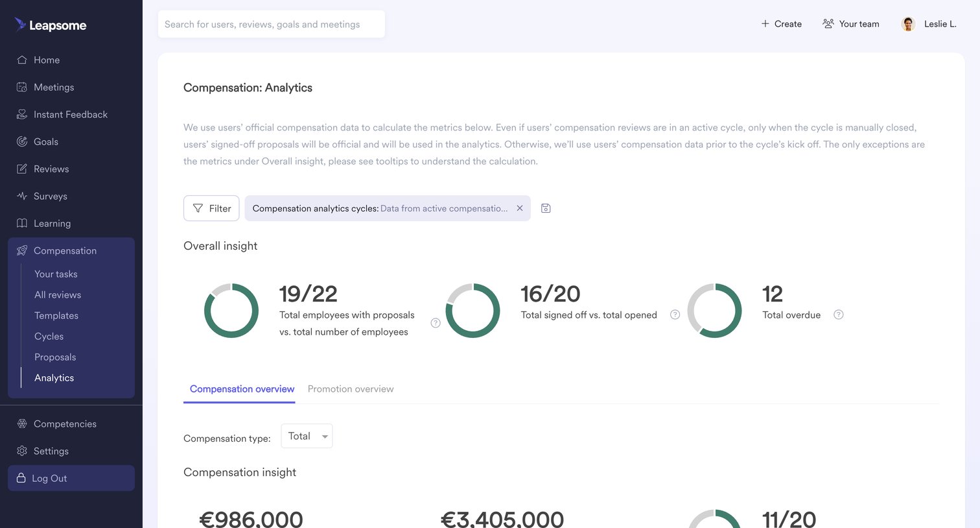Image resolution: width=980 pixels, height=528 pixels.
Task: Click the €3.405.000 value
Action: (502, 520)
